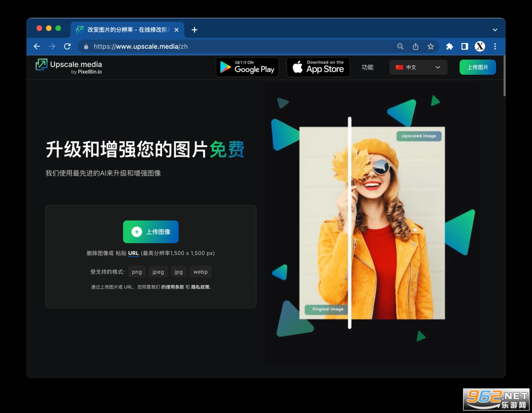Open the Chrome three-dot menu

[x=495, y=46]
